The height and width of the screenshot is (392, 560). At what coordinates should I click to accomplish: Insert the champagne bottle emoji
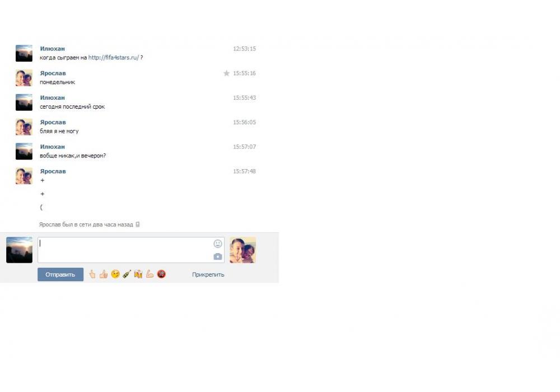coord(127,274)
